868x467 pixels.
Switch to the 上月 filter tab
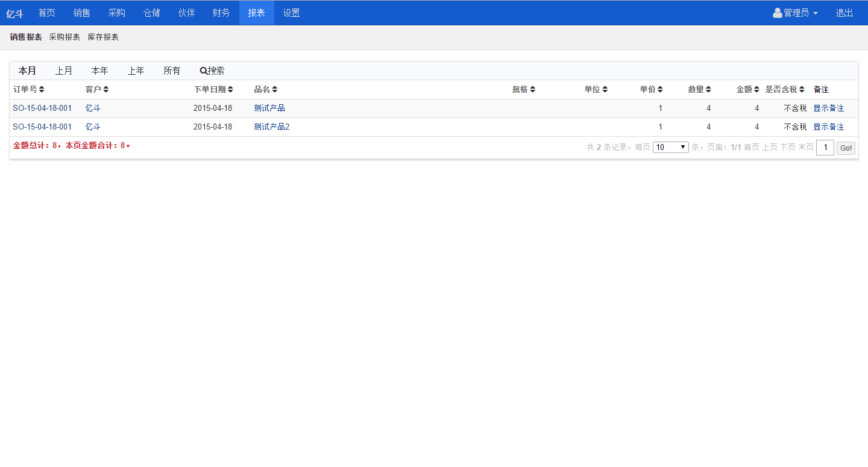[x=64, y=71]
